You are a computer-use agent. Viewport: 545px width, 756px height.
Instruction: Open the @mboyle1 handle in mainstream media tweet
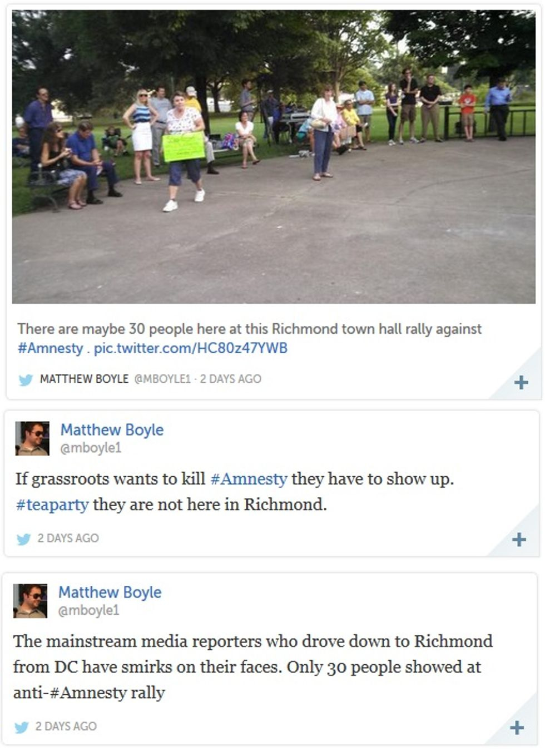89,610
